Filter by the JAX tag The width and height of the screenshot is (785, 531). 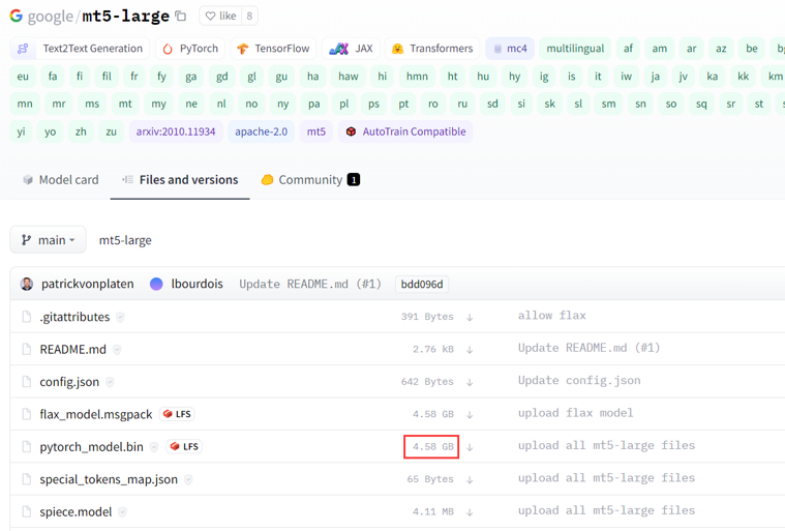351,49
